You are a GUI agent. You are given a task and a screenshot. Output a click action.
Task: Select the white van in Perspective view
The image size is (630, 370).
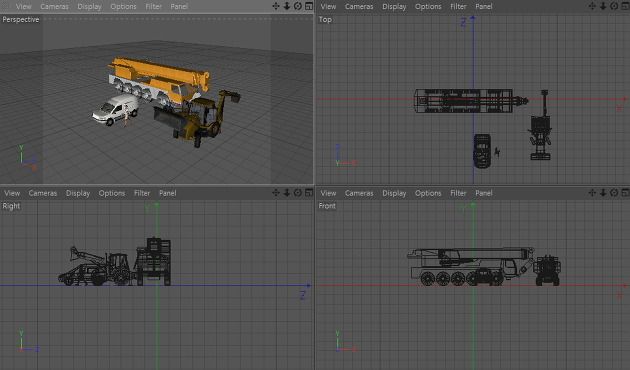[x=115, y=110]
